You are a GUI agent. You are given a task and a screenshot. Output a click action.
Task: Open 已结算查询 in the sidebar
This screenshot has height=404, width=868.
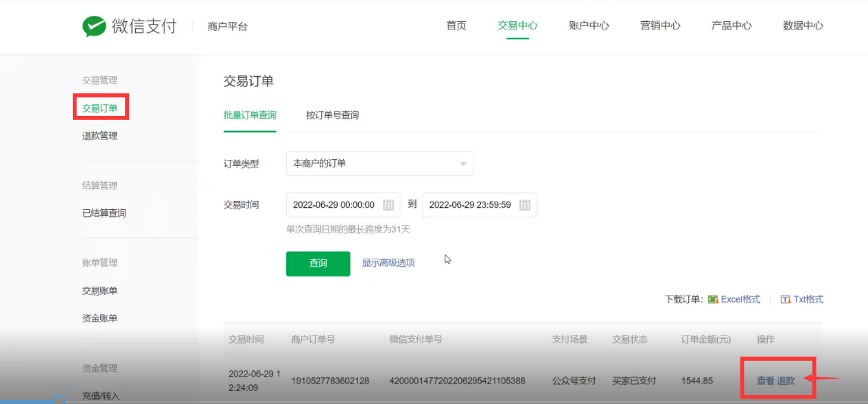pos(104,213)
